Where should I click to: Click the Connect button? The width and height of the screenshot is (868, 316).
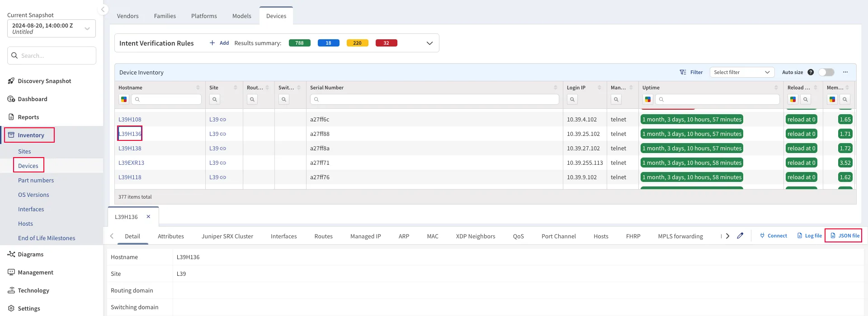(x=773, y=236)
